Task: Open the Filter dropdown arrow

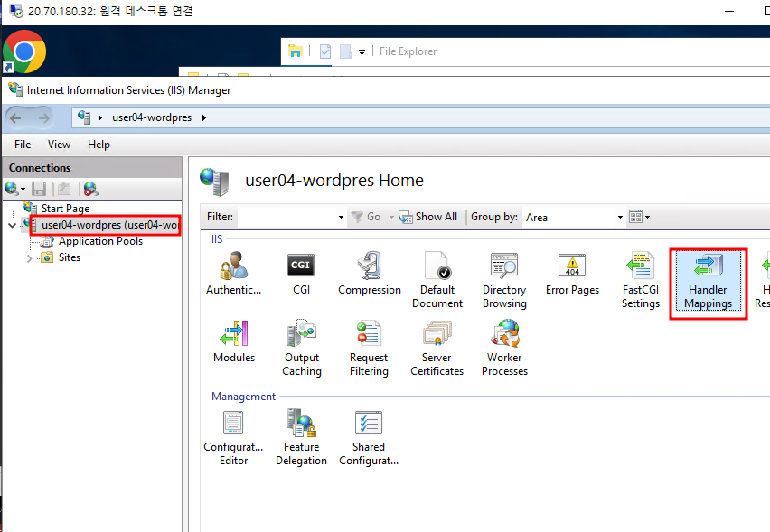Action: (341, 217)
